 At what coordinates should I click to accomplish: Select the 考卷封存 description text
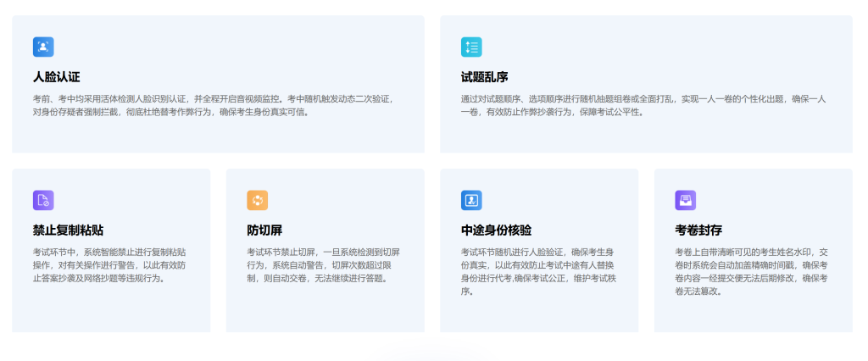coord(751,271)
